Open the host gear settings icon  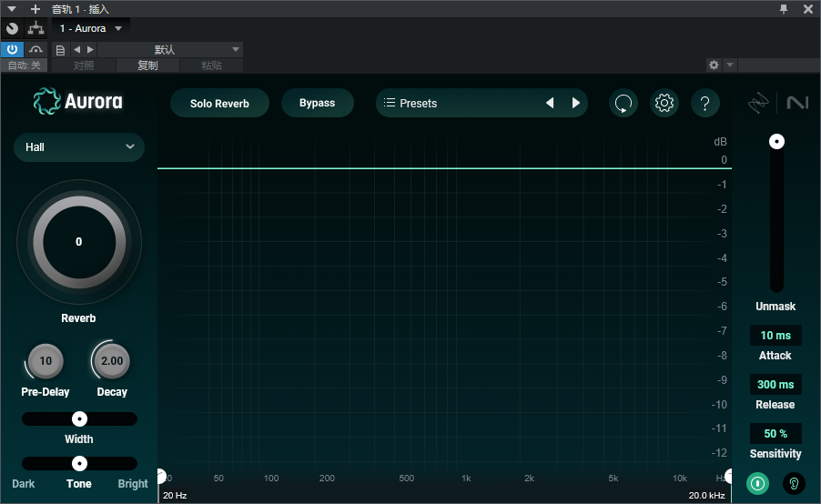tap(714, 65)
